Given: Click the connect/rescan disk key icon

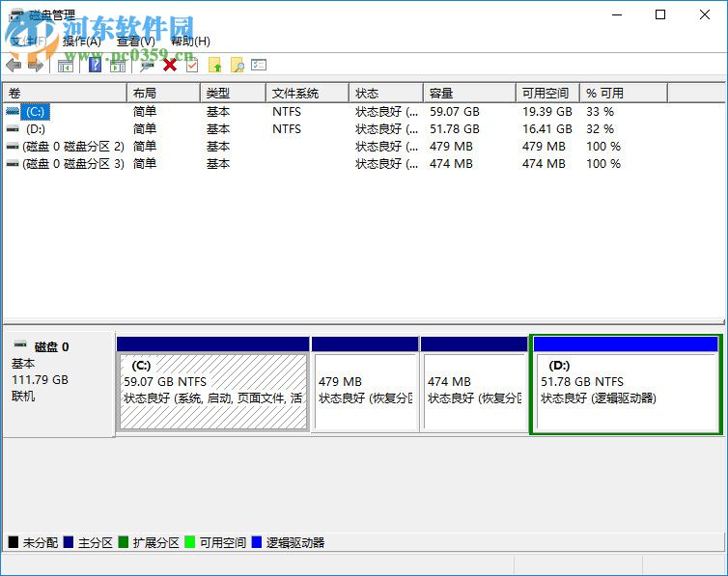Looking at the screenshot, I should coord(147,66).
